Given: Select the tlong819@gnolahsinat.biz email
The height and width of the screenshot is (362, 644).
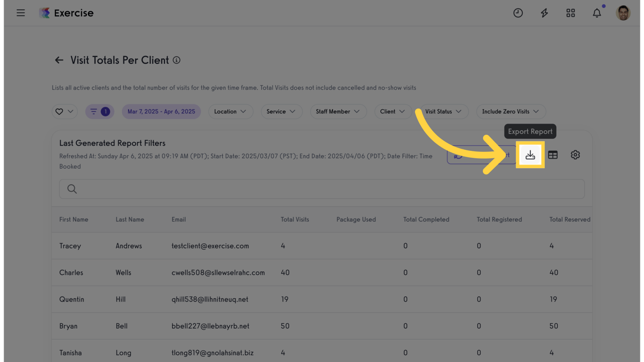Looking at the screenshot, I should click(x=213, y=353).
